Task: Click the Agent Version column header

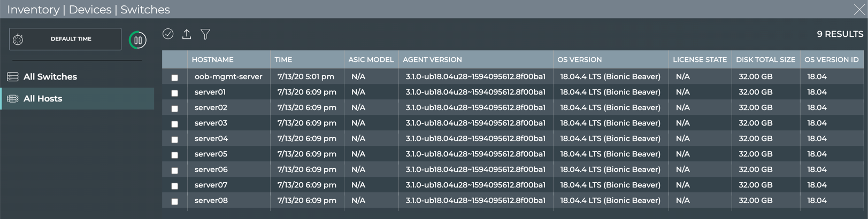Action: [432, 60]
